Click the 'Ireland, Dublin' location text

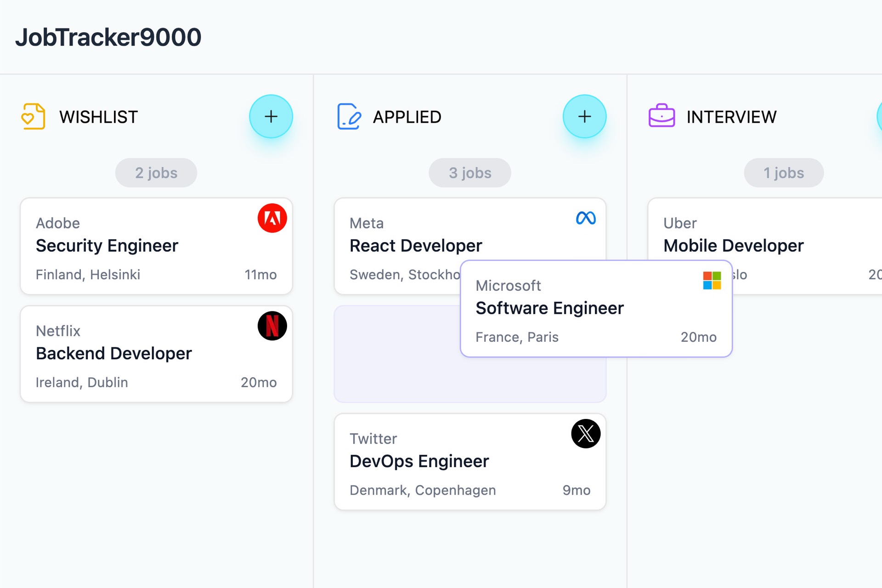tap(82, 383)
